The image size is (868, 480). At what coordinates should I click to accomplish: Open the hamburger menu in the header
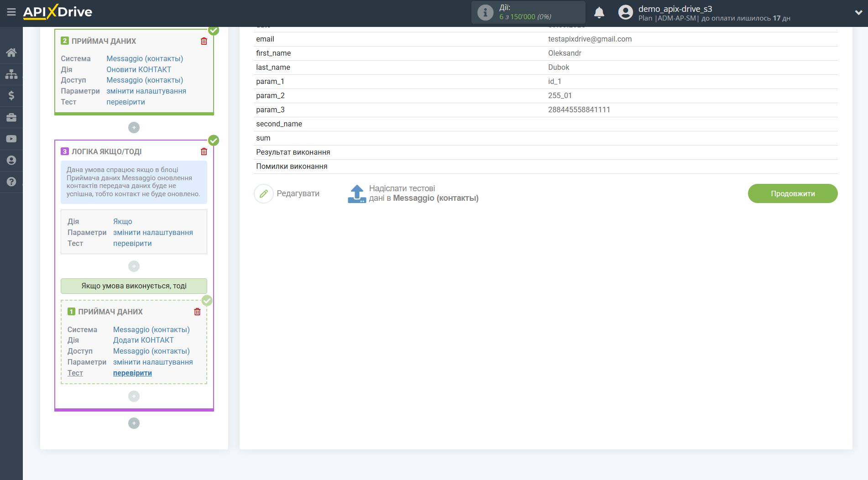[11, 12]
